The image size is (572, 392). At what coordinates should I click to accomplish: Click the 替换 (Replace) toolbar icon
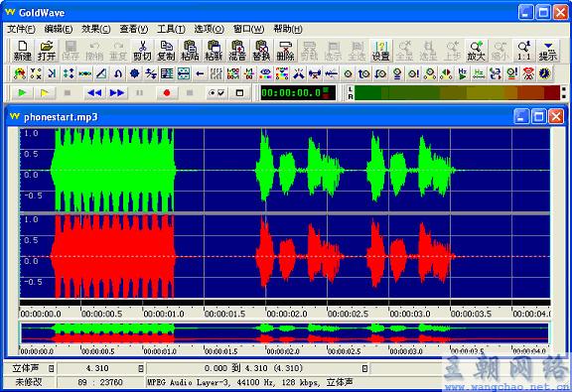click(x=261, y=51)
